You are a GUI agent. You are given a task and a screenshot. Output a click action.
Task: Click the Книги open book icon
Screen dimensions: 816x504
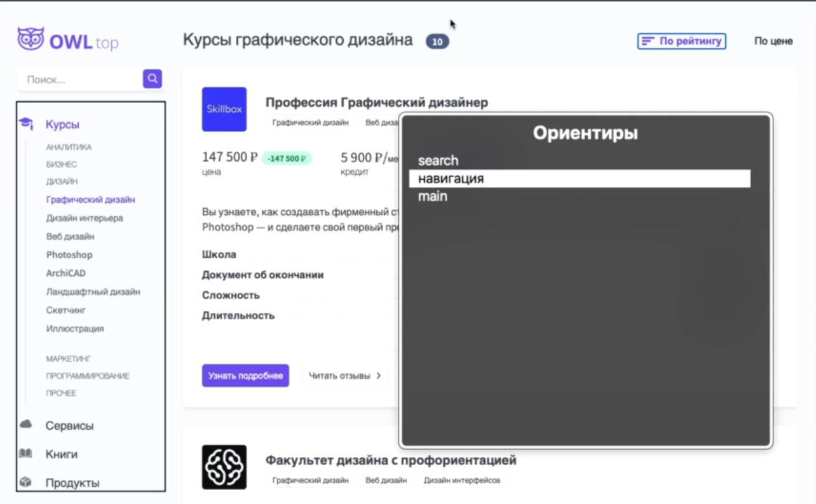(x=25, y=453)
